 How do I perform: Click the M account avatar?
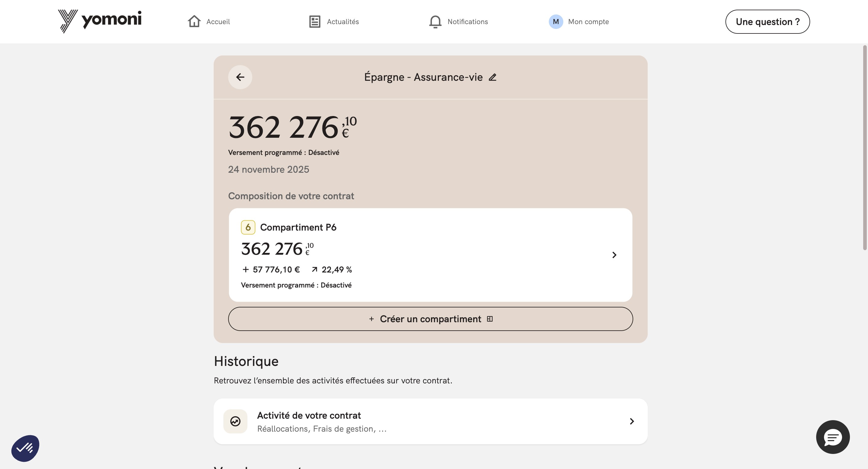[x=556, y=22]
